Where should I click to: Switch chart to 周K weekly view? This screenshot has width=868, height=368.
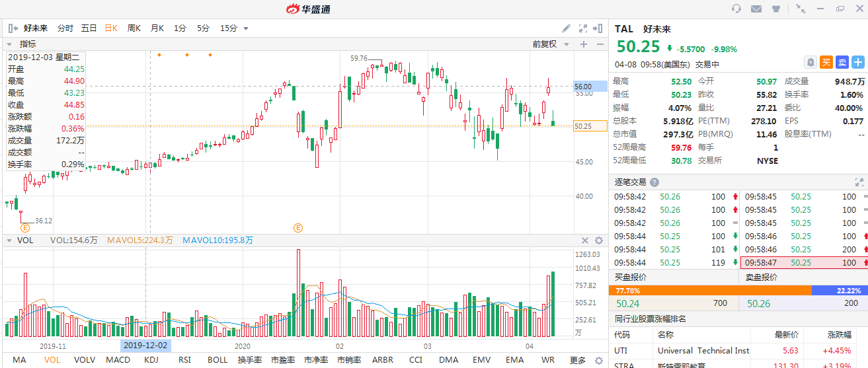click(134, 28)
